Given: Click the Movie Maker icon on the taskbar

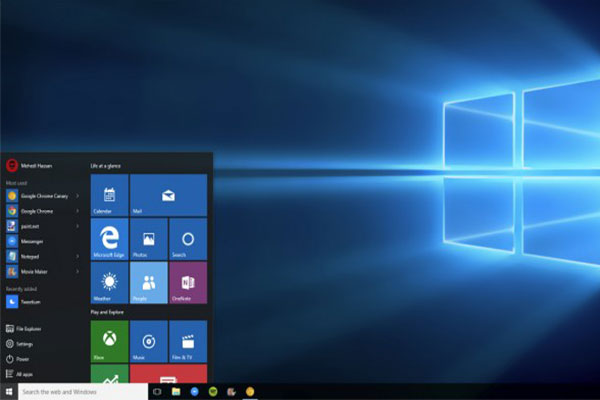Looking at the screenshot, I should (231, 392).
